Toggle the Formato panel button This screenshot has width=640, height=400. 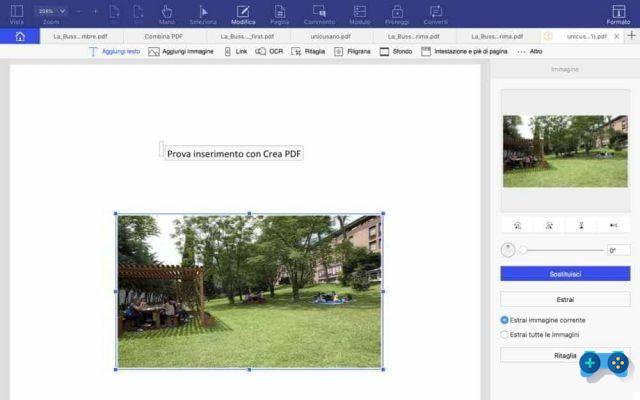pyautogui.click(x=618, y=14)
